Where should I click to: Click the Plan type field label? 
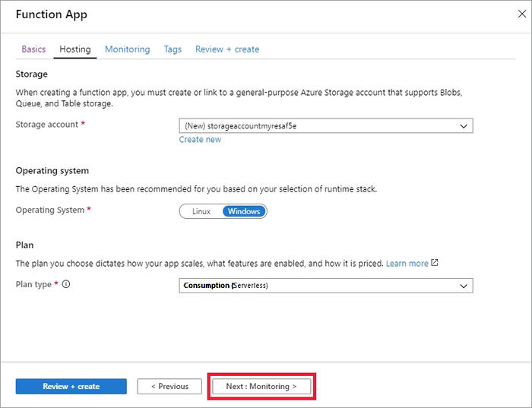33,284
